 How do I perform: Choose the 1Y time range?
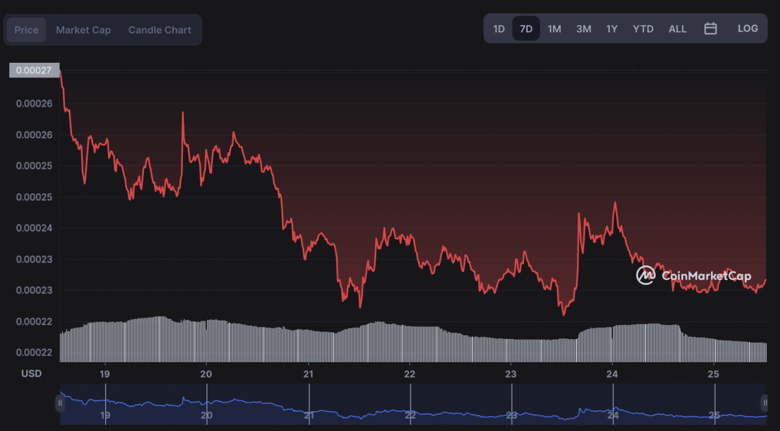(611, 29)
